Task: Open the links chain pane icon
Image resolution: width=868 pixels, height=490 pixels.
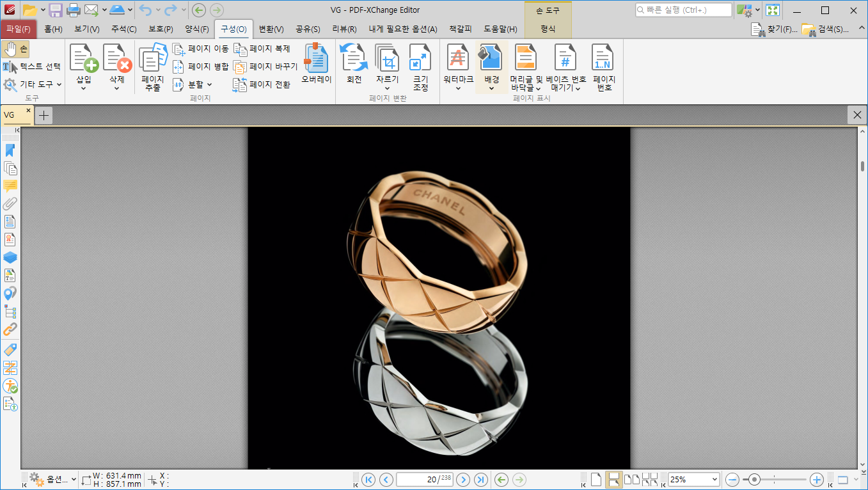Action: tap(10, 329)
